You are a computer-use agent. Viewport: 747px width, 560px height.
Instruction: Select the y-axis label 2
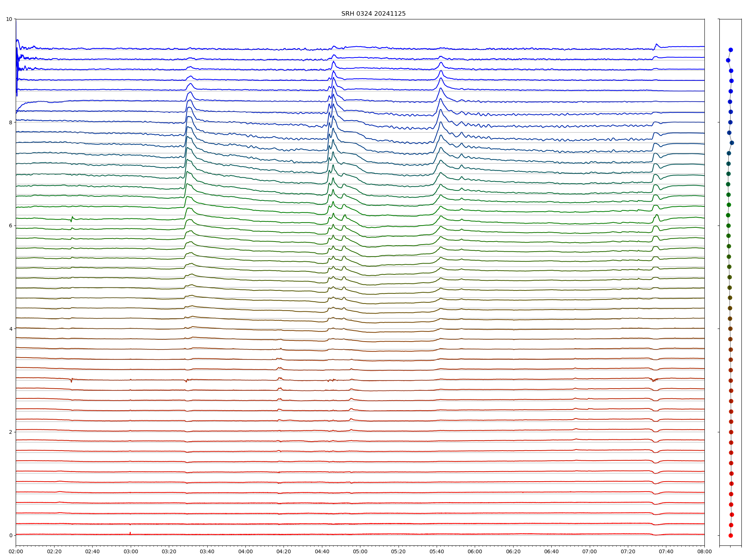[10, 432]
